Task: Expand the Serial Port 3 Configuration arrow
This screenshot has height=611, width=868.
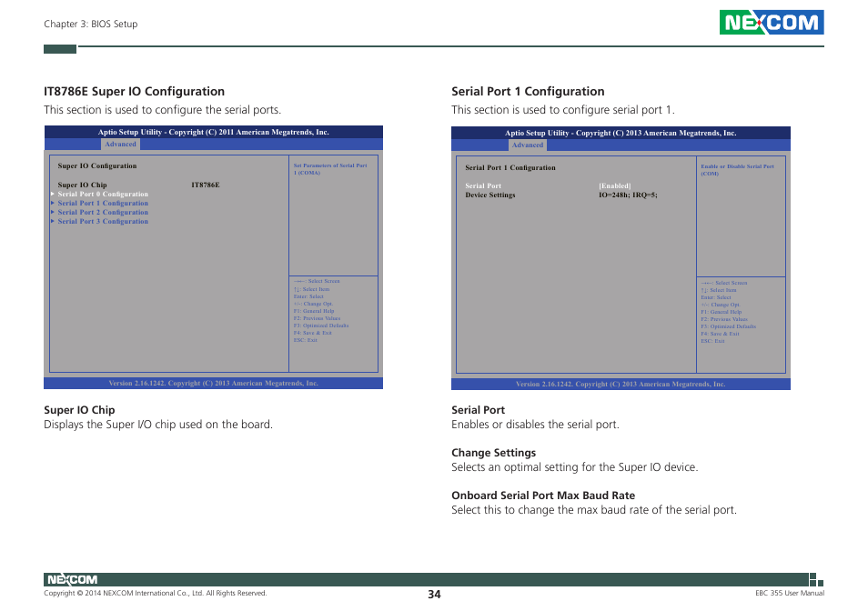Action: 53,221
